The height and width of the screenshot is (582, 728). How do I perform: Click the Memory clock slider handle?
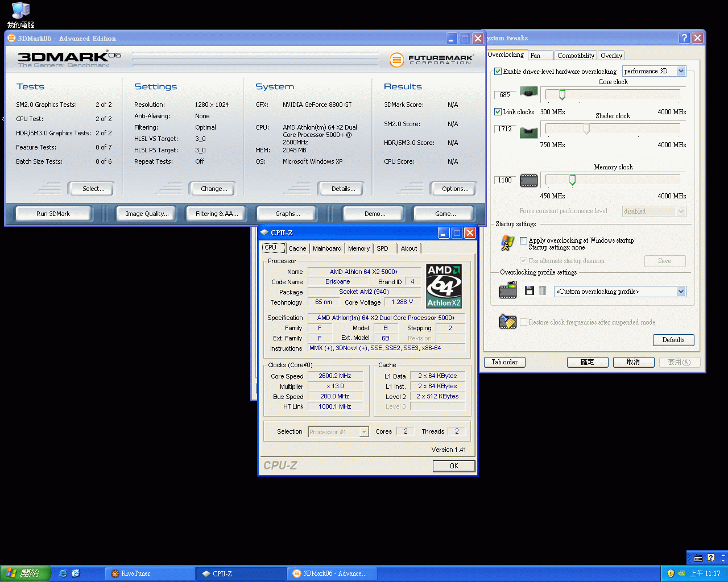pos(572,180)
